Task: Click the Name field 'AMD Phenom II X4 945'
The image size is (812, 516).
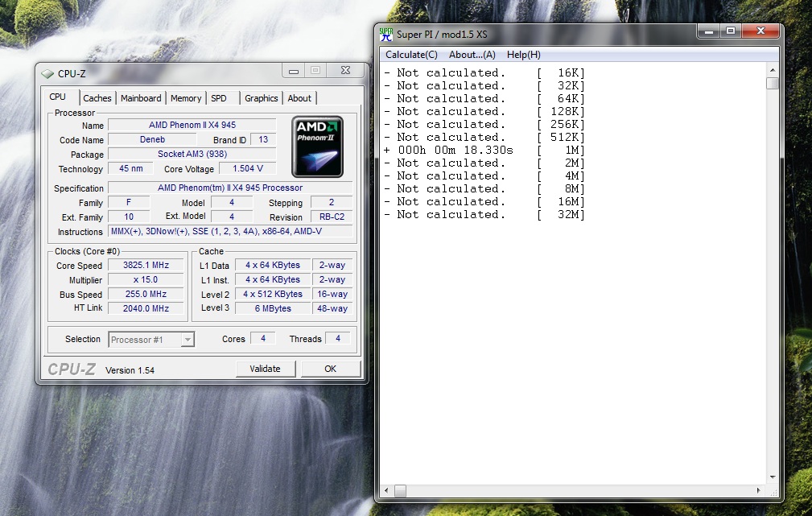Action: click(x=192, y=125)
